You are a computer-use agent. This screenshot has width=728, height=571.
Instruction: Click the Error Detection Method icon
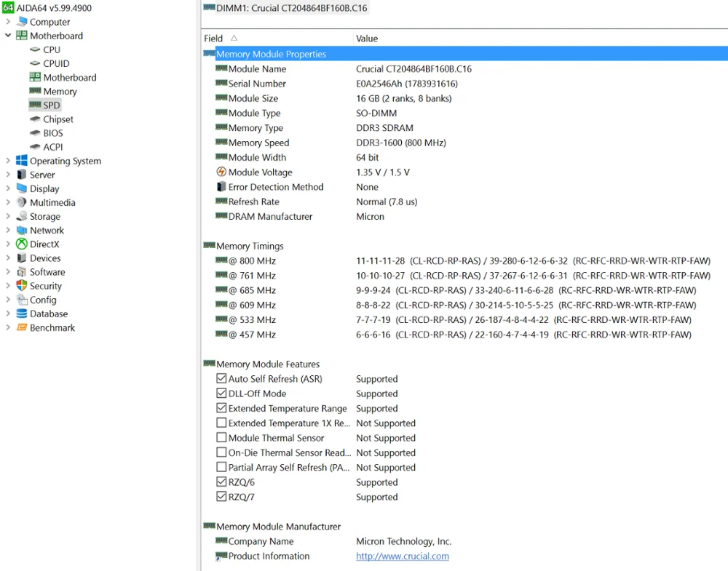point(221,186)
